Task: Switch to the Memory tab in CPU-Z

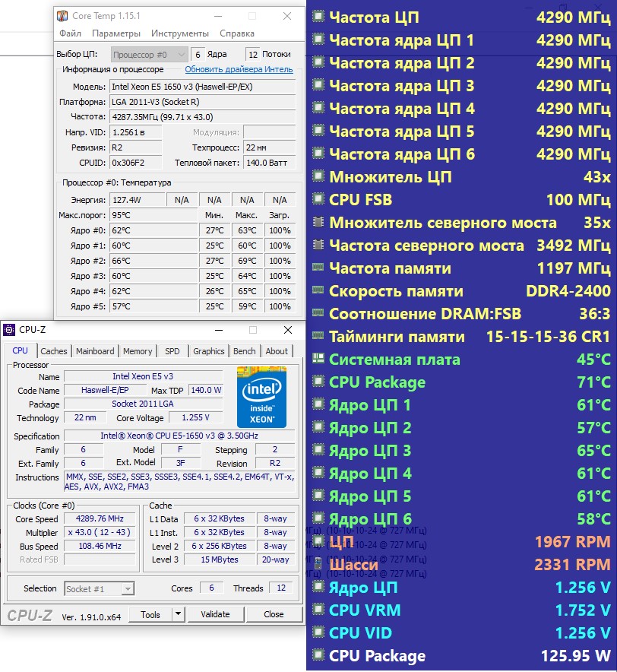Action: [x=138, y=351]
